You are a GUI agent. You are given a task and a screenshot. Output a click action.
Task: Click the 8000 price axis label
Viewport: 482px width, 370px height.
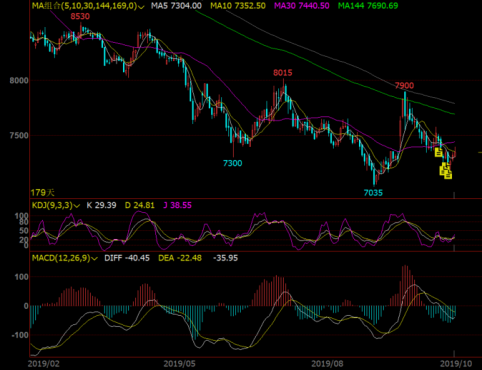click(19, 81)
